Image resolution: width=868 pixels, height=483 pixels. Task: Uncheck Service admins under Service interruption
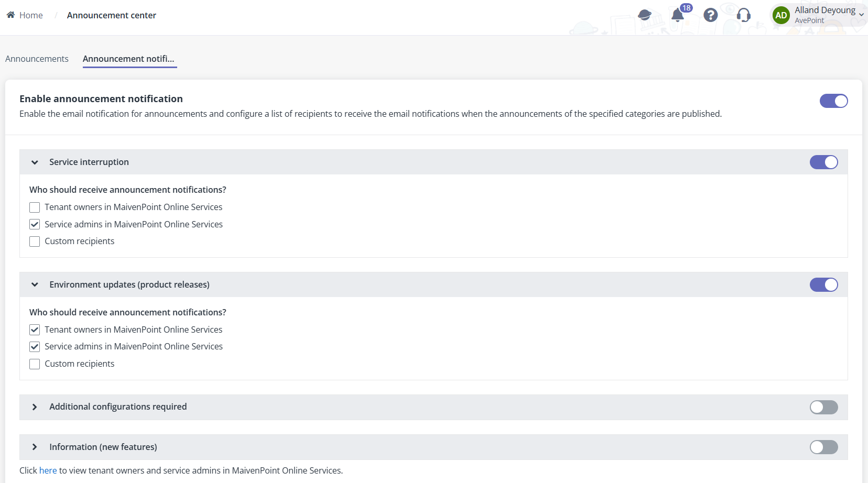click(35, 224)
